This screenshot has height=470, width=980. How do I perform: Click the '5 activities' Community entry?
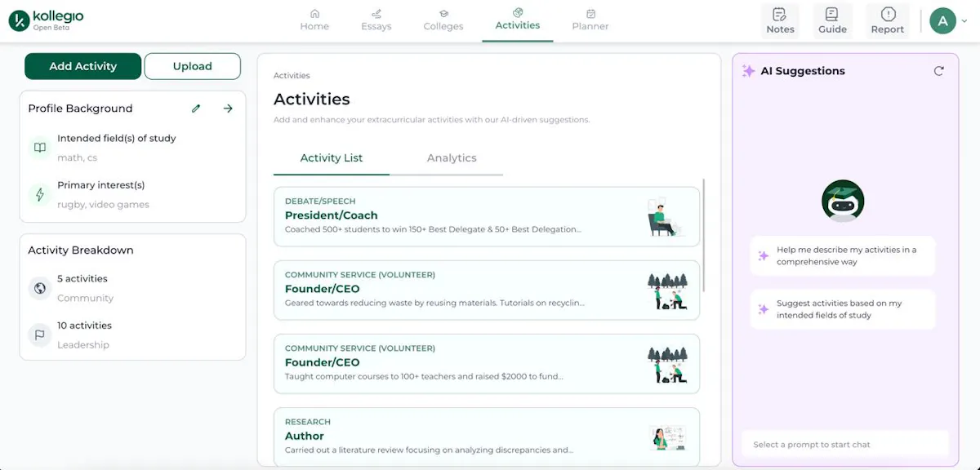pos(82,279)
